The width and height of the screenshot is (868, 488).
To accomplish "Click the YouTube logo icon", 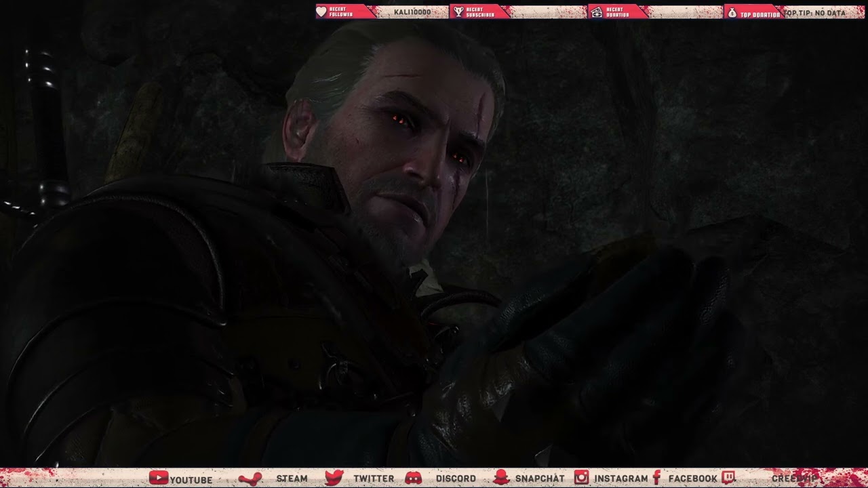I will [x=158, y=479].
